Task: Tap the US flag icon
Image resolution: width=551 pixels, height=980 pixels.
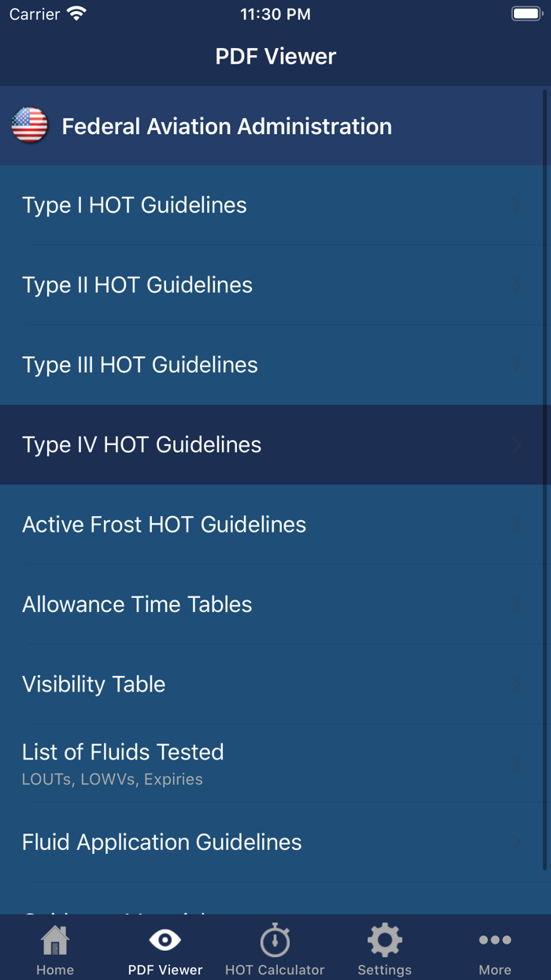Action: click(30, 126)
